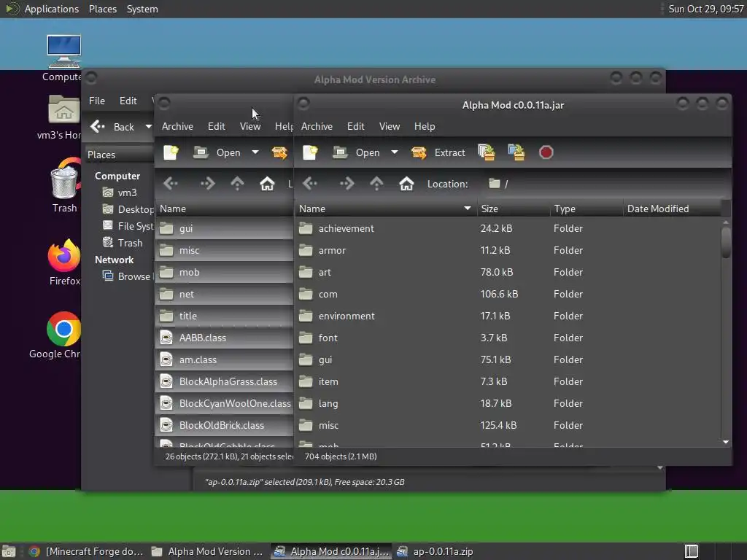Open the Google Chrome desktop icon
The width and height of the screenshot is (747, 560).
coord(57,335)
